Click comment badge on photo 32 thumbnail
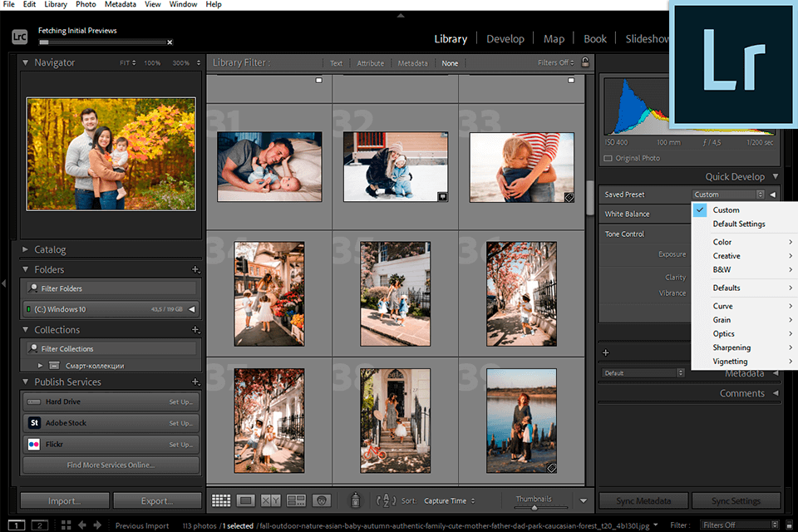The image size is (798, 532). click(x=443, y=196)
